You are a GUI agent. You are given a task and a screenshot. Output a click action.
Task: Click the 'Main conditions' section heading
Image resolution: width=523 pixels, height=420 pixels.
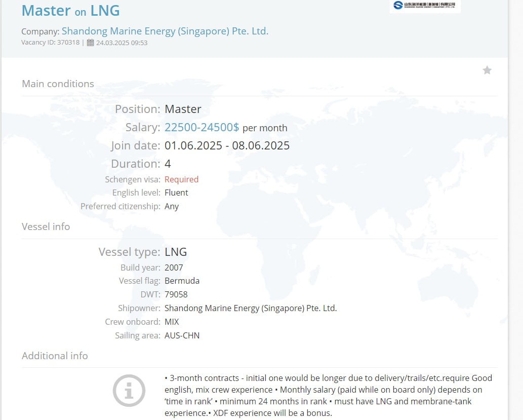coord(58,84)
